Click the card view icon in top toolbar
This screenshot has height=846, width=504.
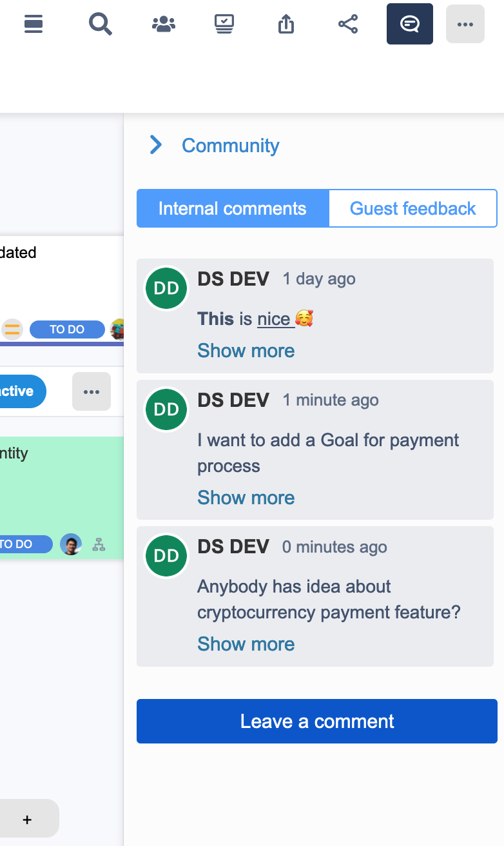34,25
